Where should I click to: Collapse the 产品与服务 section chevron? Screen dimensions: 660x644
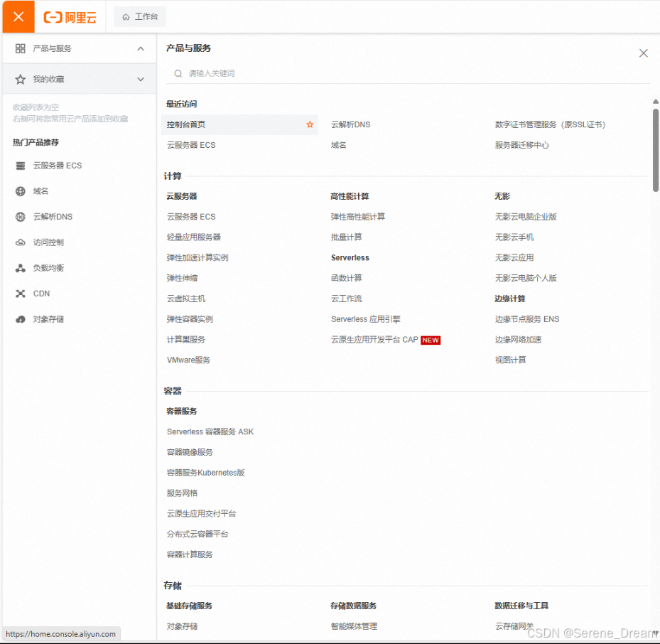(141, 49)
